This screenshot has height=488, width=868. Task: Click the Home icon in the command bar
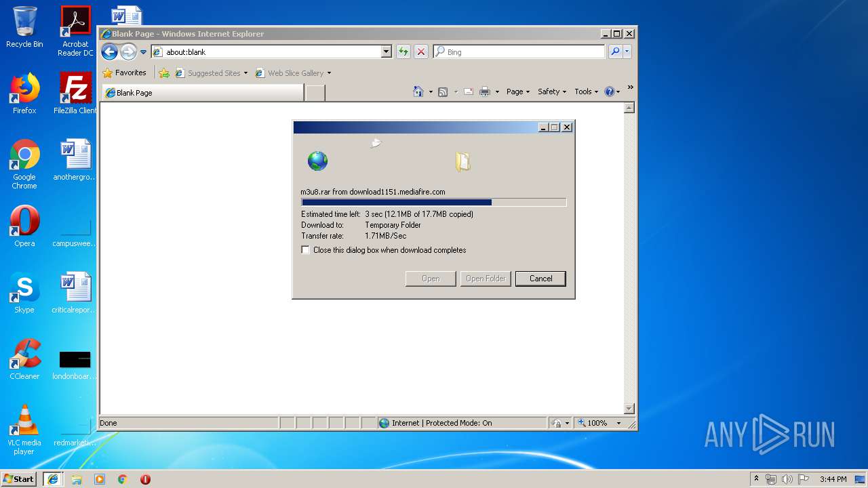pyautogui.click(x=418, y=91)
